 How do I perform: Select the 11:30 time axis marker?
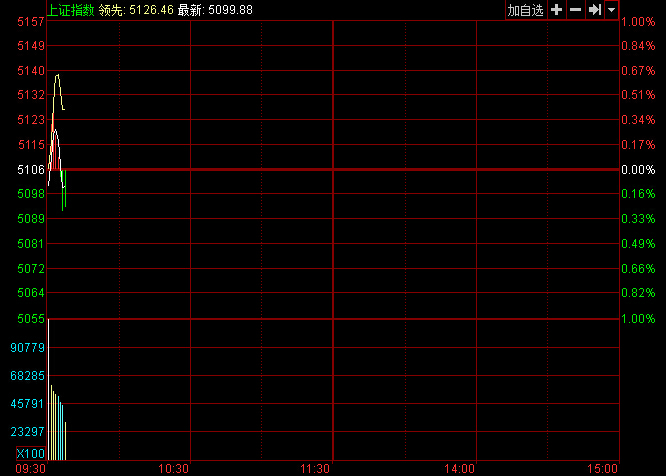(316, 468)
